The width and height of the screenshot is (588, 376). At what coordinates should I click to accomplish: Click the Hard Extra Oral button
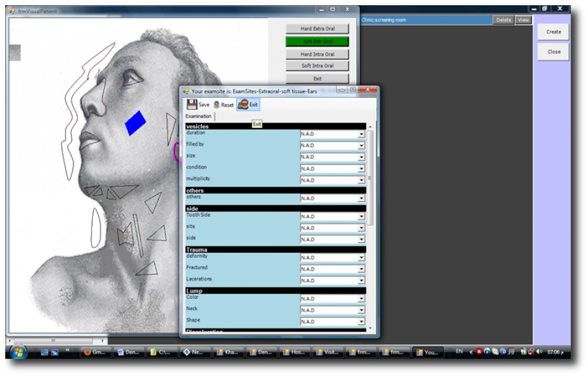(x=317, y=29)
